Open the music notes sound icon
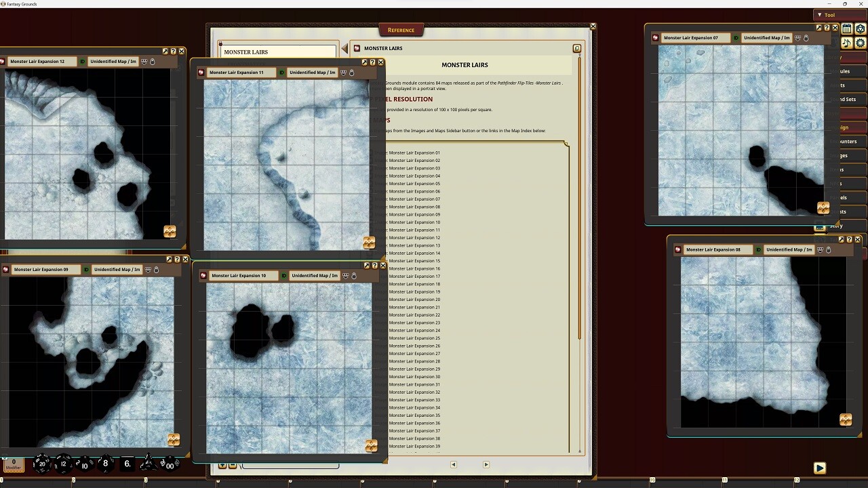Image resolution: width=868 pixels, height=488 pixels. tap(847, 43)
